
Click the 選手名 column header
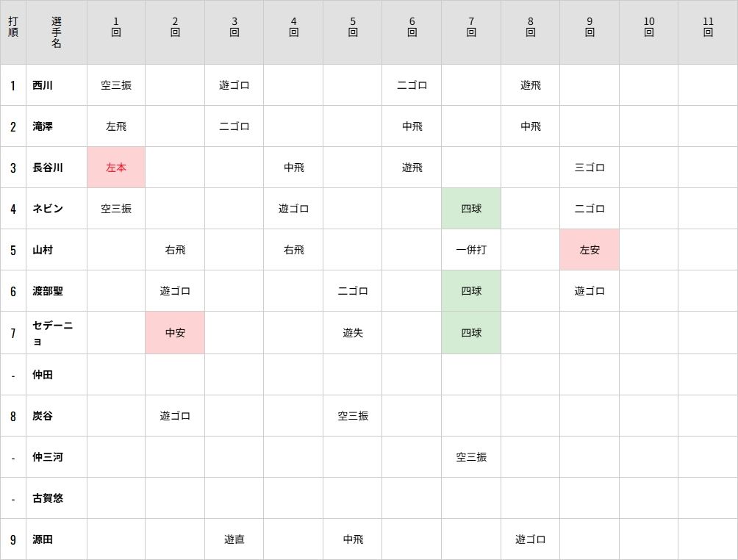click(x=57, y=32)
